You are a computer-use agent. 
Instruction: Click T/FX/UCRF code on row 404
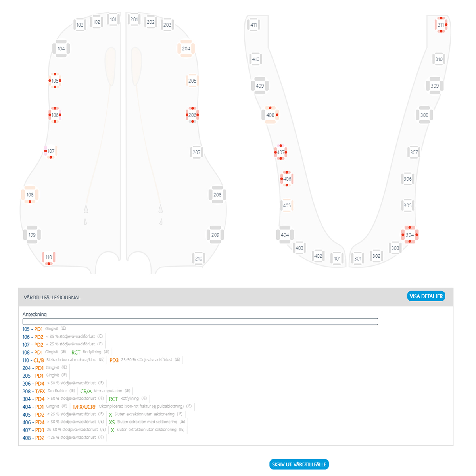84,407
